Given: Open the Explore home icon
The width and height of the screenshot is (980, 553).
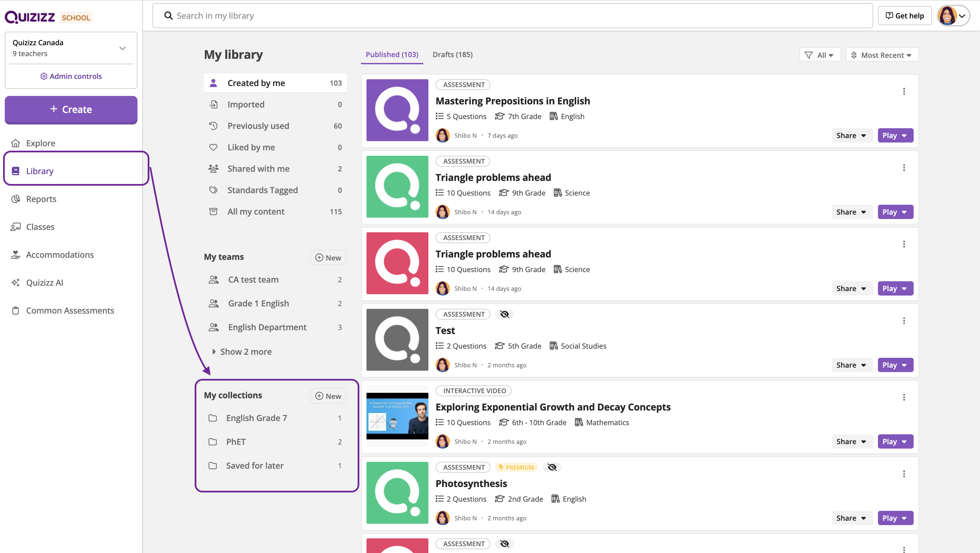Looking at the screenshot, I should tap(16, 144).
